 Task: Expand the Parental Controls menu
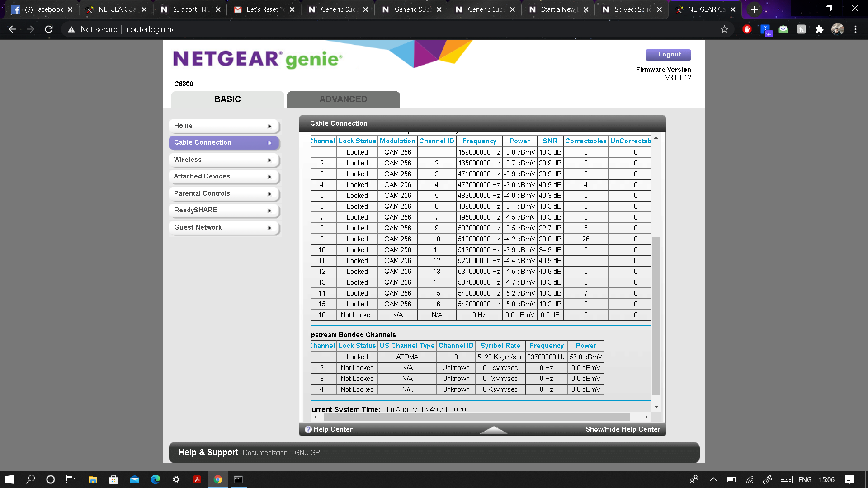224,193
